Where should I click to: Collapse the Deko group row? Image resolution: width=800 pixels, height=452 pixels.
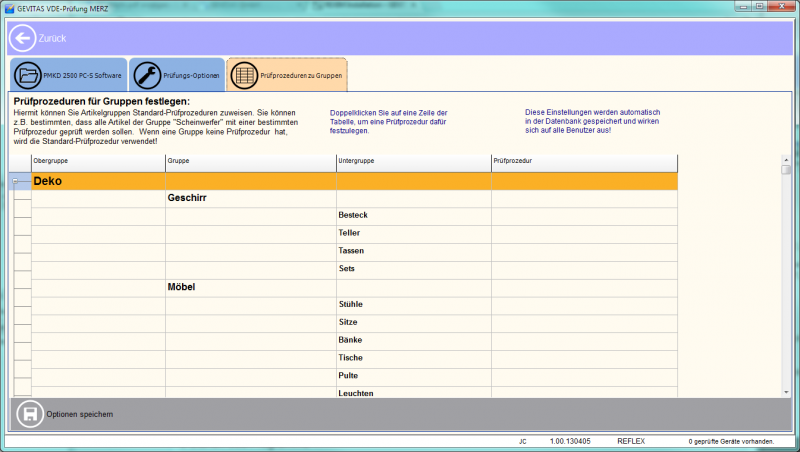15,181
